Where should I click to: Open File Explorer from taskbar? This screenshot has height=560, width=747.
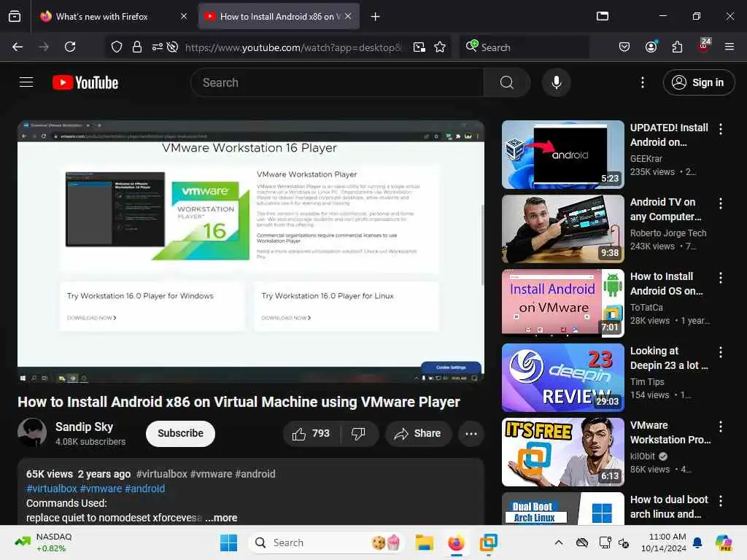[x=424, y=542]
